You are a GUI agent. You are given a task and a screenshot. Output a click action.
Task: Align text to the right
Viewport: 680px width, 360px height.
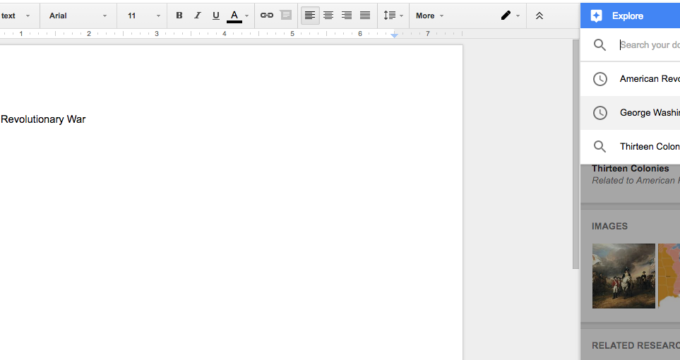(347, 16)
